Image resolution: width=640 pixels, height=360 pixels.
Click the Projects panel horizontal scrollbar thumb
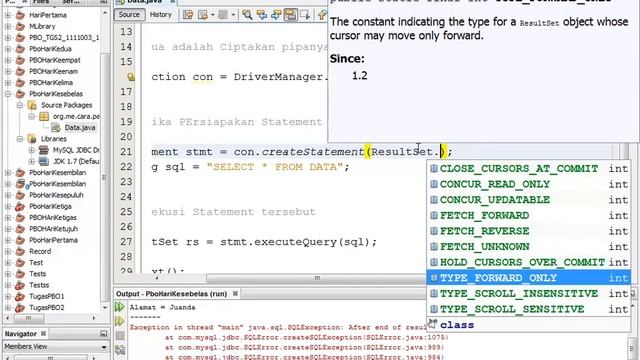pos(29,318)
